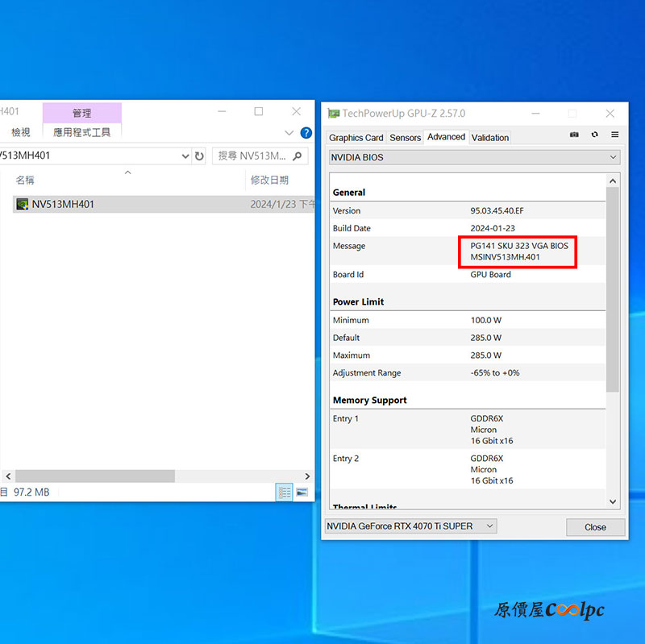Refresh the File Explorer address bar

[x=199, y=156]
